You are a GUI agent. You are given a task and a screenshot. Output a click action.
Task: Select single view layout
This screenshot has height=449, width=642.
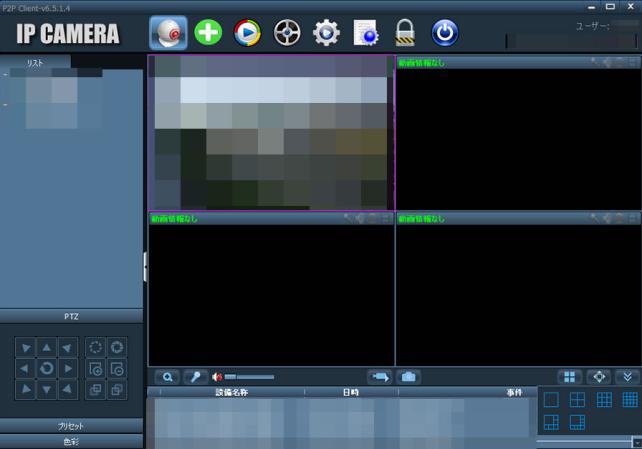(551, 399)
